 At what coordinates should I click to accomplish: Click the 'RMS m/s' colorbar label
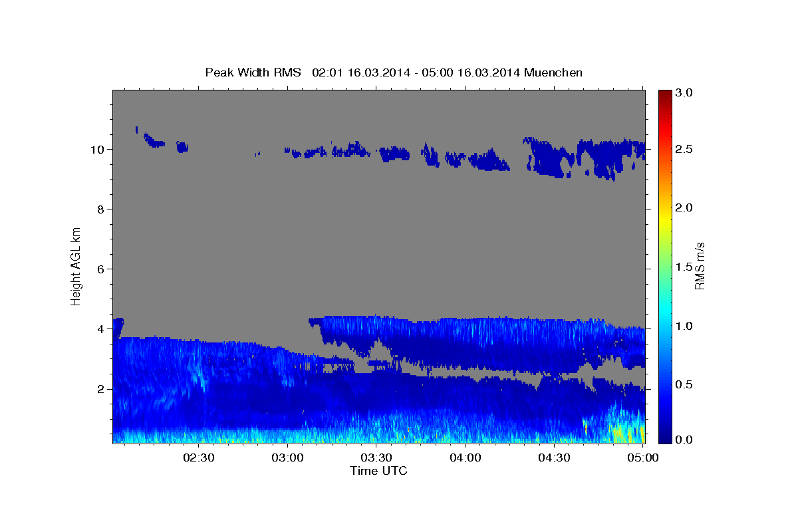coord(700,265)
